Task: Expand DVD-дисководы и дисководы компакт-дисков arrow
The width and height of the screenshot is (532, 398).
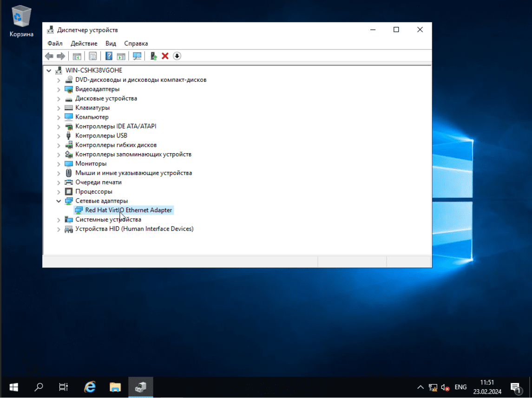Action: click(59, 80)
